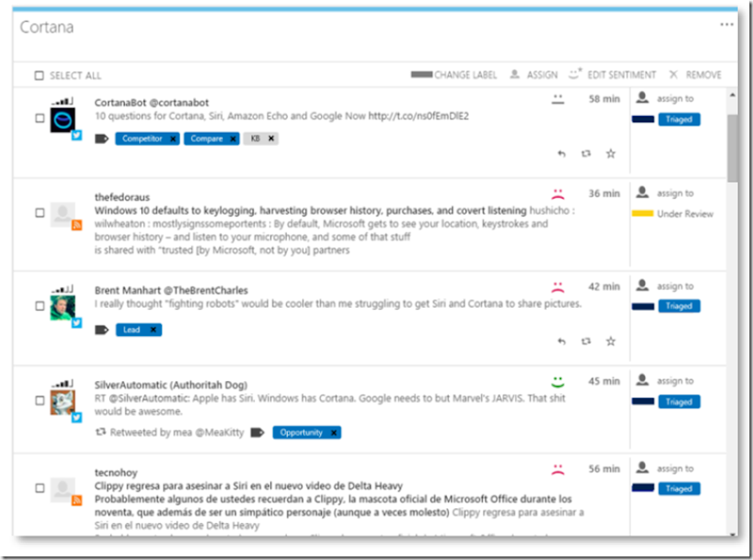
Task: Reply to the CortanaBot tweet
Action: [561, 153]
